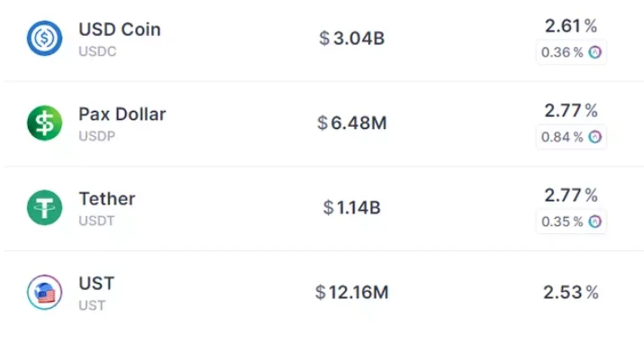The height and width of the screenshot is (345, 644).
Task: Click reward icon beside 0.84% on USDP
Action: coord(594,137)
